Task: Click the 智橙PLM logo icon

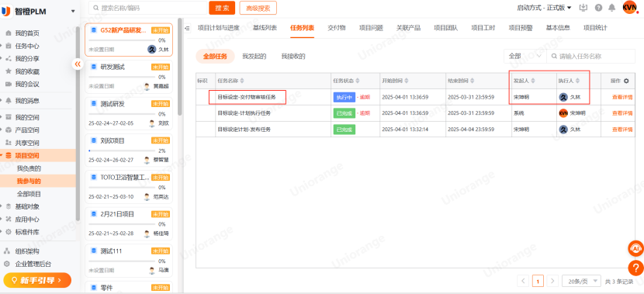Action: click(x=5, y=11)
